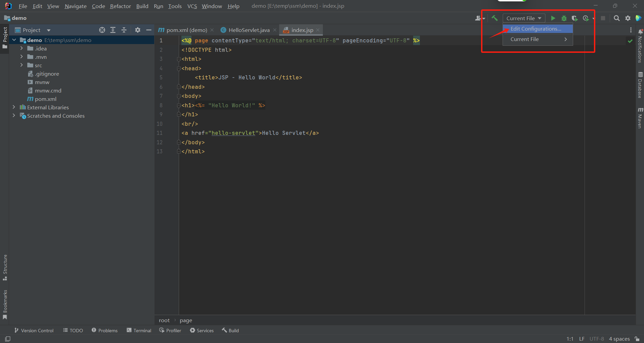Open Project panel options gear

point(138,30)
